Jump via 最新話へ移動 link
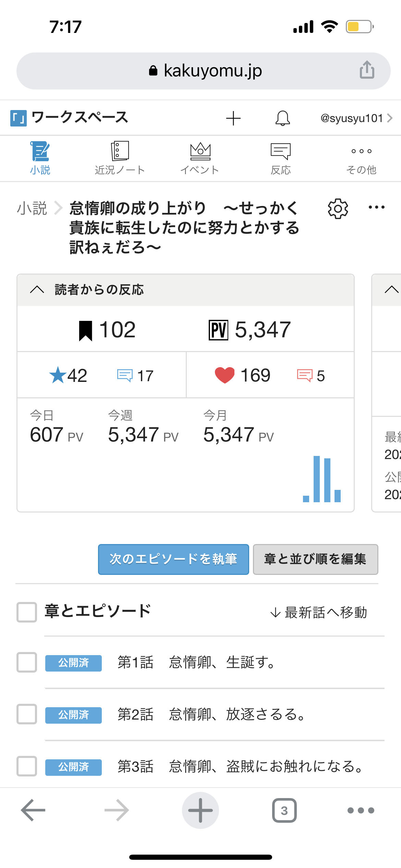401x868 pixels. pos(319,612)
